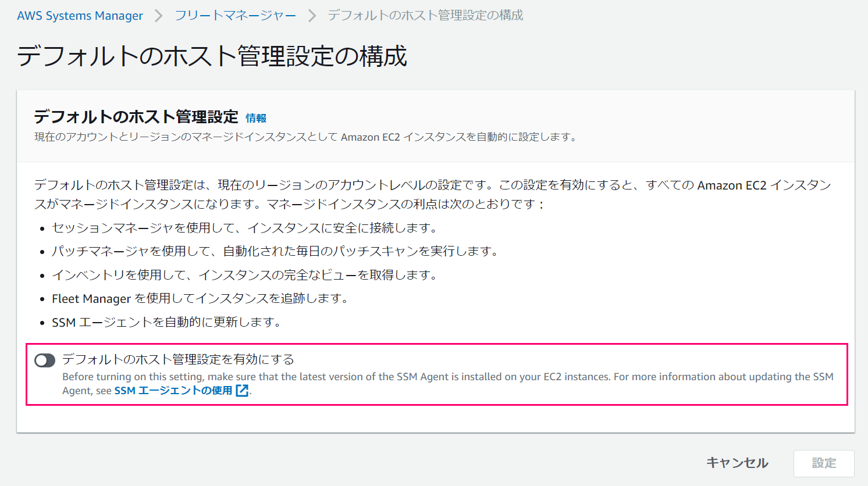The image size is (868, 486).
Task: Select the current breadcrumb デフォルトのホスト管理設定の構成
Action: (x=425, y=16)
